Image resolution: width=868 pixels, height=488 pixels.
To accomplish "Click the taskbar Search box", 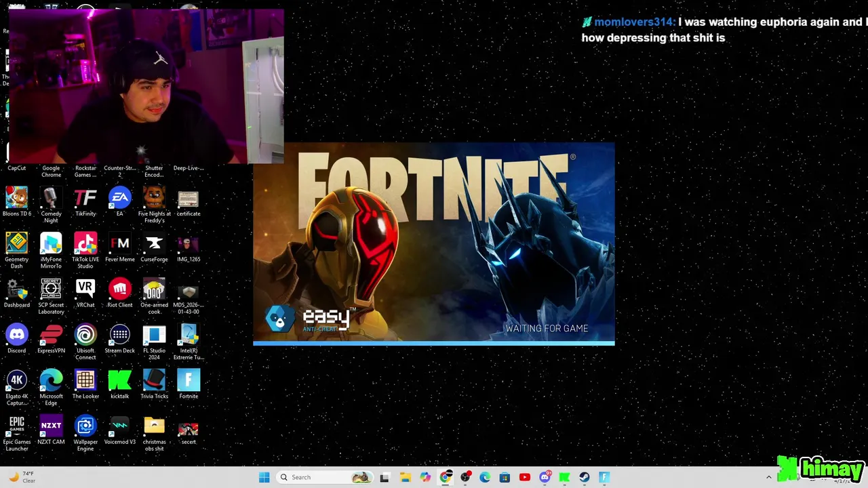I will (324, 477).
